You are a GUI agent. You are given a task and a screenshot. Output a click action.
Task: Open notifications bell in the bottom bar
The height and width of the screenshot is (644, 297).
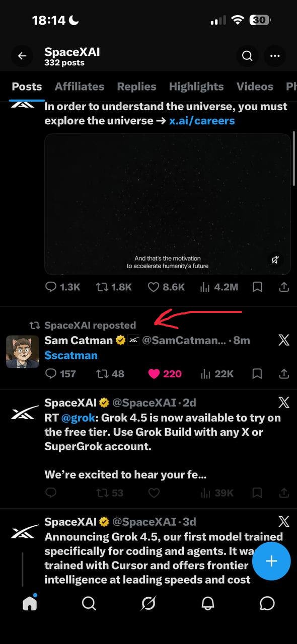(x=208, y=603)
